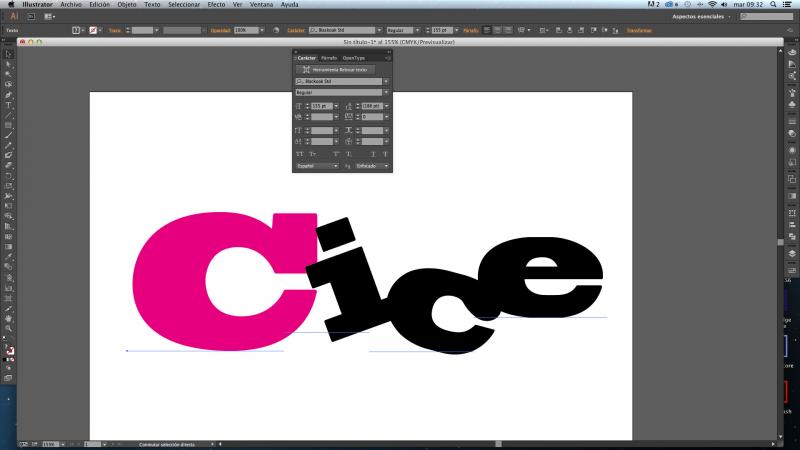Select the Scale tool
Image resolution: width=800 pixels, height=450 pixels.
[x=9, y=186]
